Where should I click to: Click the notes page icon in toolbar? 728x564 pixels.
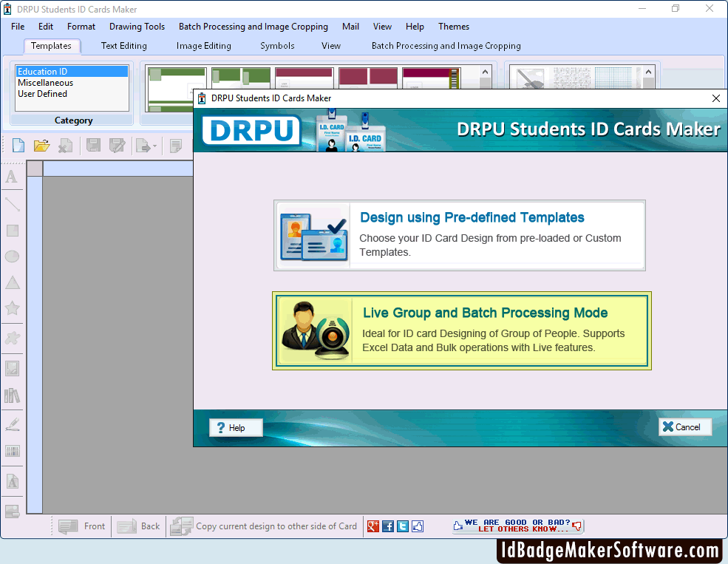click(176, 146)
